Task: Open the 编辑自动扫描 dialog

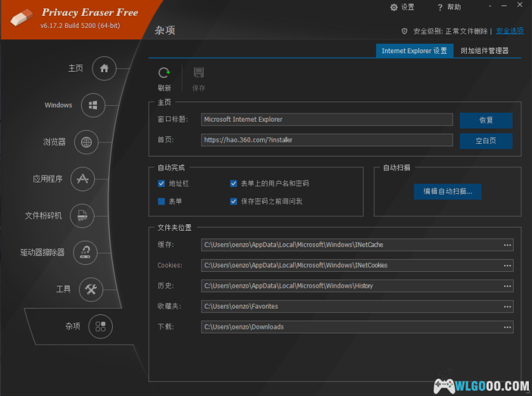Action: (x=447, y=191)
